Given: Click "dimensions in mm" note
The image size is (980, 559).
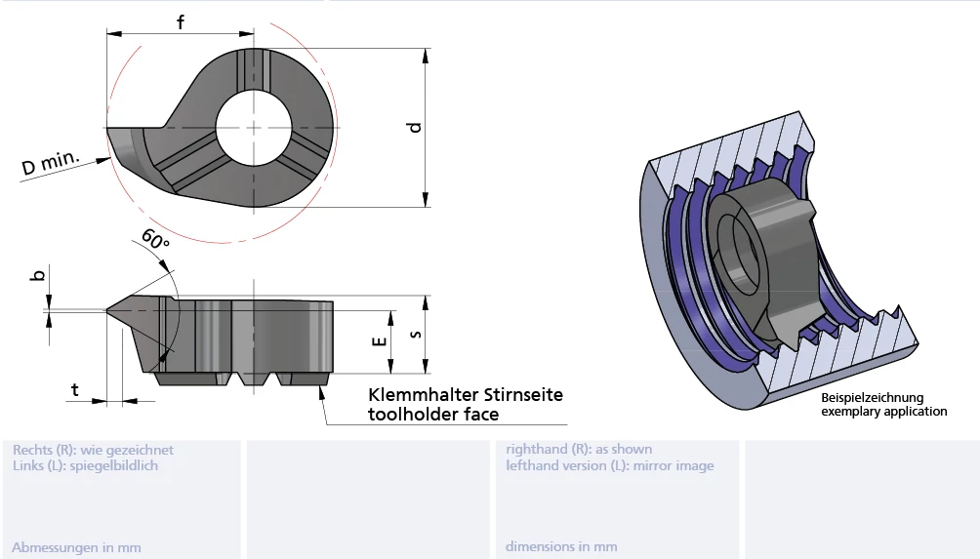Looking at the screenshot, I should pos(561,547).
